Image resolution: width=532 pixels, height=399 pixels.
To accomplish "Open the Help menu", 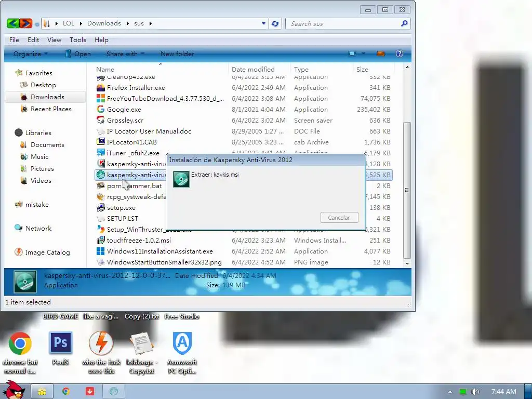I will click(101, 39).
